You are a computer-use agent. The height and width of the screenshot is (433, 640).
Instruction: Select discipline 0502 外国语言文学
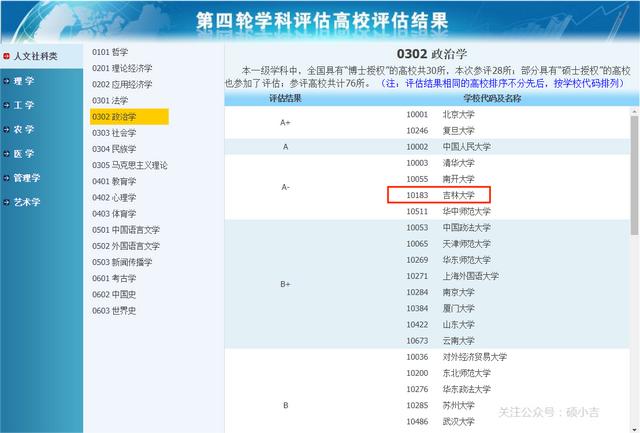tap(126, 246)
